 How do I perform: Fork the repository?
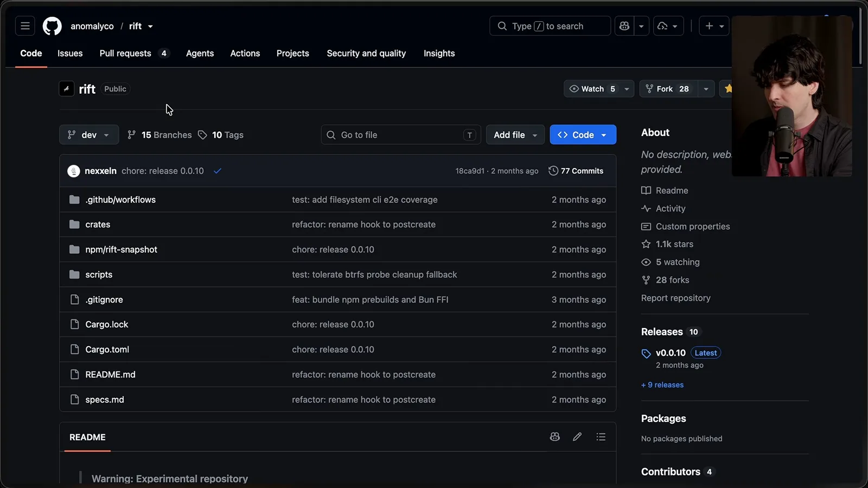pos(668,89)
